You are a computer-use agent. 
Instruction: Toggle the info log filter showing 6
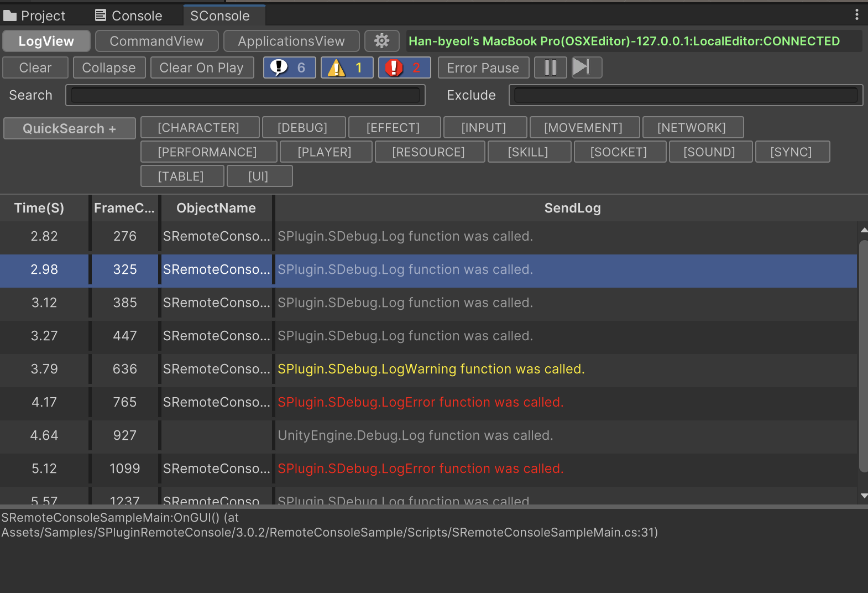[x=290, y=67]
